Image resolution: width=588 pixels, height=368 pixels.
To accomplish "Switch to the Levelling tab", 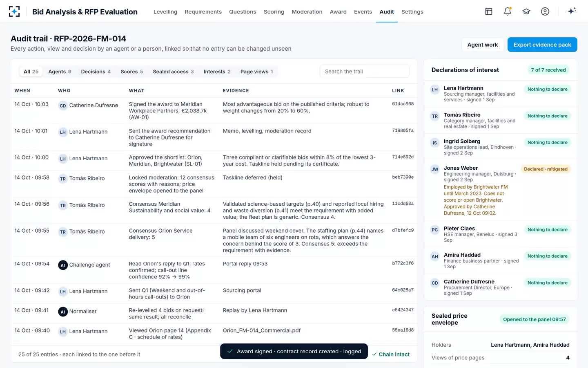I will click(x=165, y=12).
